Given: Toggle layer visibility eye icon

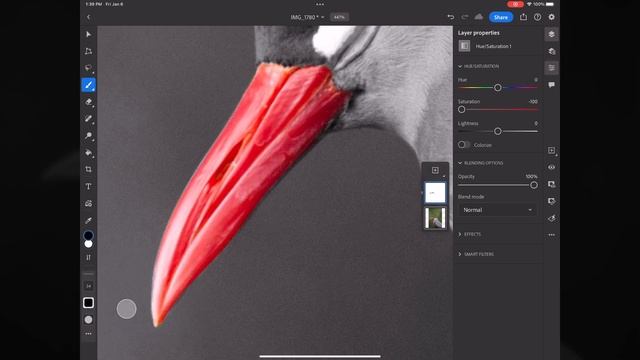Looking at the screenshot, I should click(x=551, y=167).
